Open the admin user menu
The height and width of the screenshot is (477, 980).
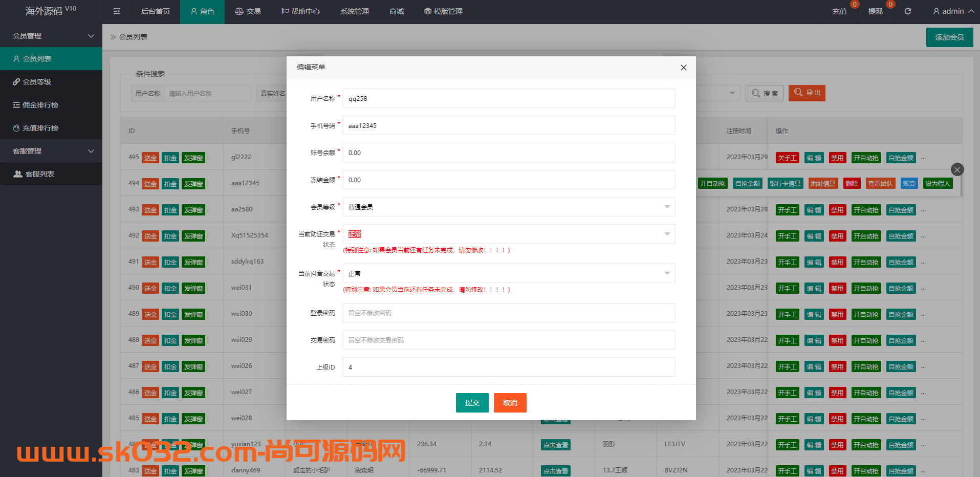point(953,11)
